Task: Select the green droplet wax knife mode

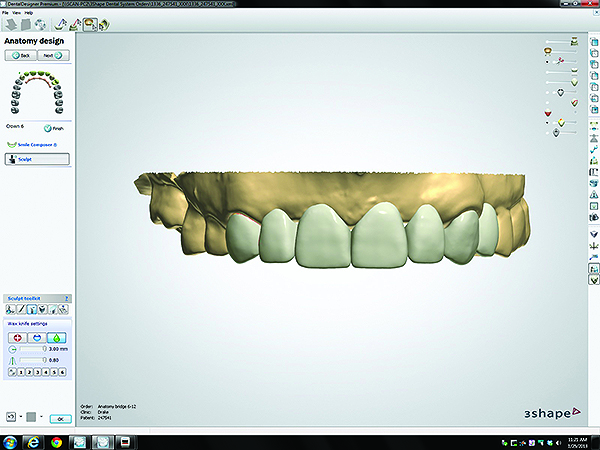Action: 56,338
